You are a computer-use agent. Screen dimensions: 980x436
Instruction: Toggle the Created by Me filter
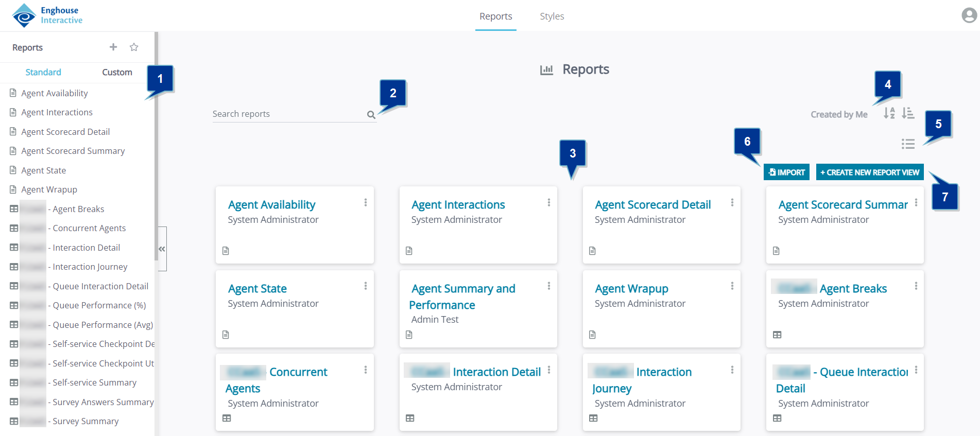point(839,114)
